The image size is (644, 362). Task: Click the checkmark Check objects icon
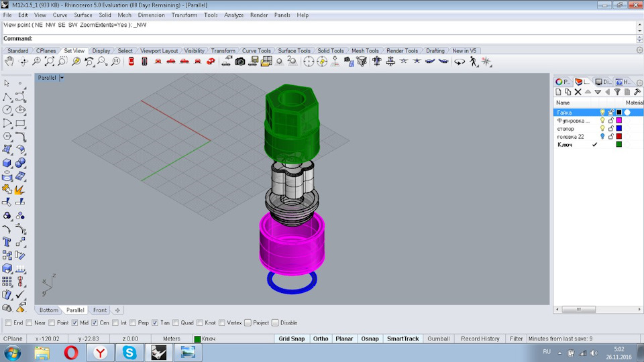[20, 294]
